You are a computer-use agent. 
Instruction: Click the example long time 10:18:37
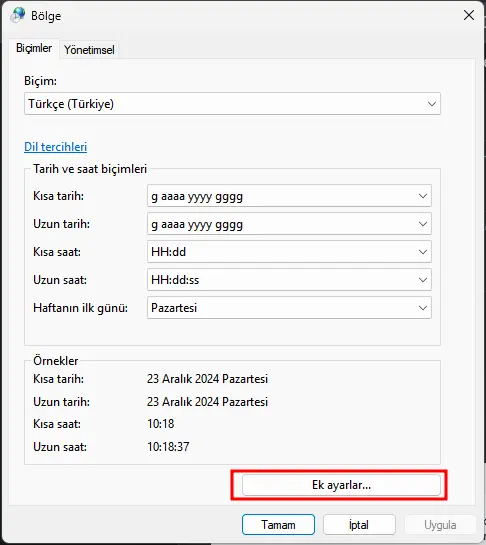[x=168, y=446]
